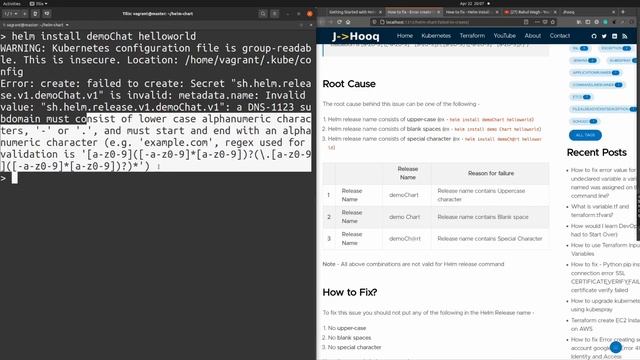Image resolution: width=640 pixels, height=360 pixels.
Task: Open the Contact nav link
Action: click(x=560, y=36)
